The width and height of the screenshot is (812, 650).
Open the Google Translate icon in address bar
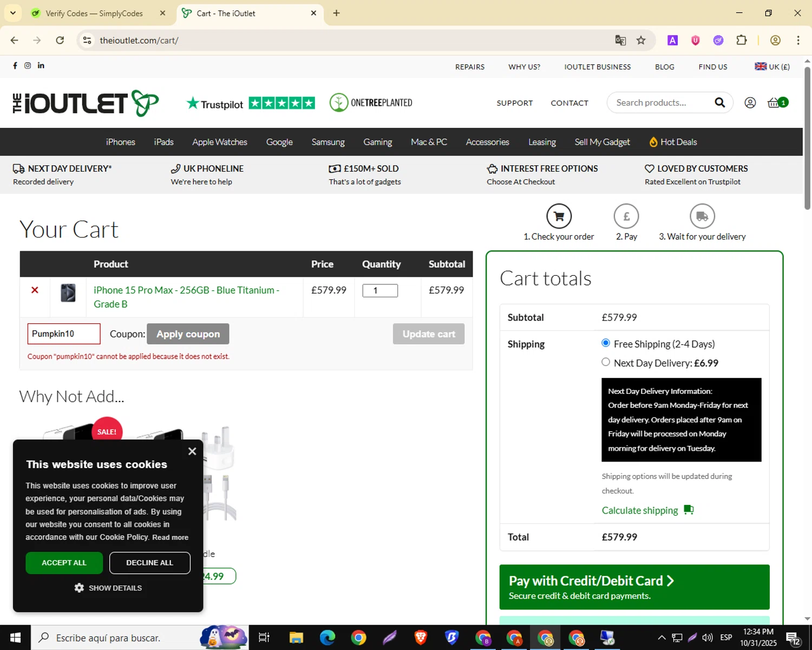(x=620, y=40)
